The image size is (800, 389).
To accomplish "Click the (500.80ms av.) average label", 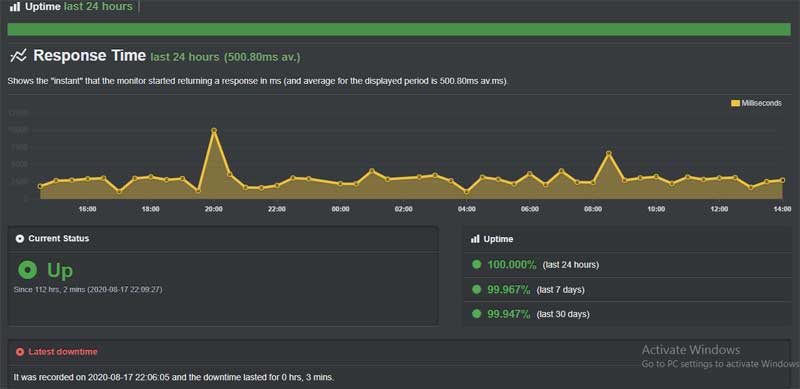I will click(x=262, y=57).
